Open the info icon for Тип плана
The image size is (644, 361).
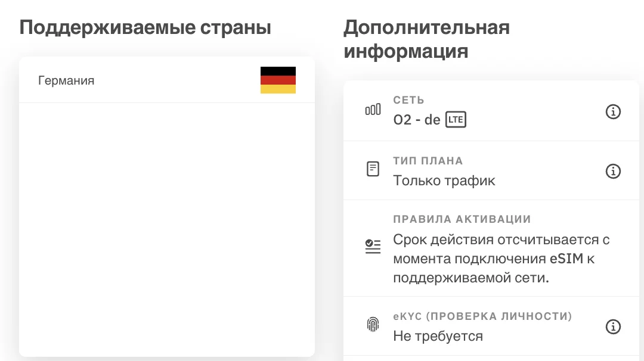click(613, 171)
